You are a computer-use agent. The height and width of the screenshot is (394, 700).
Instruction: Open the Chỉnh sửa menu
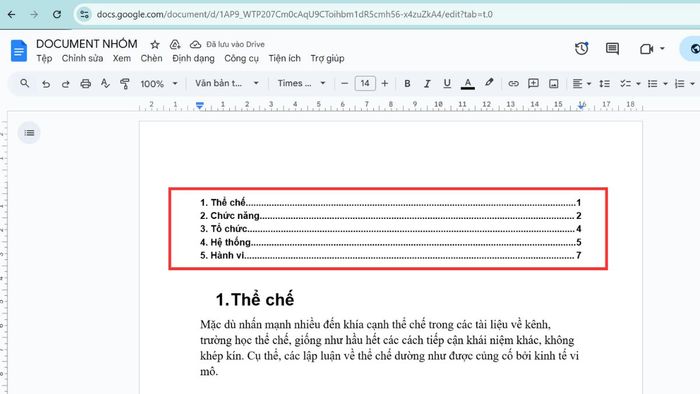pos(82,58)
